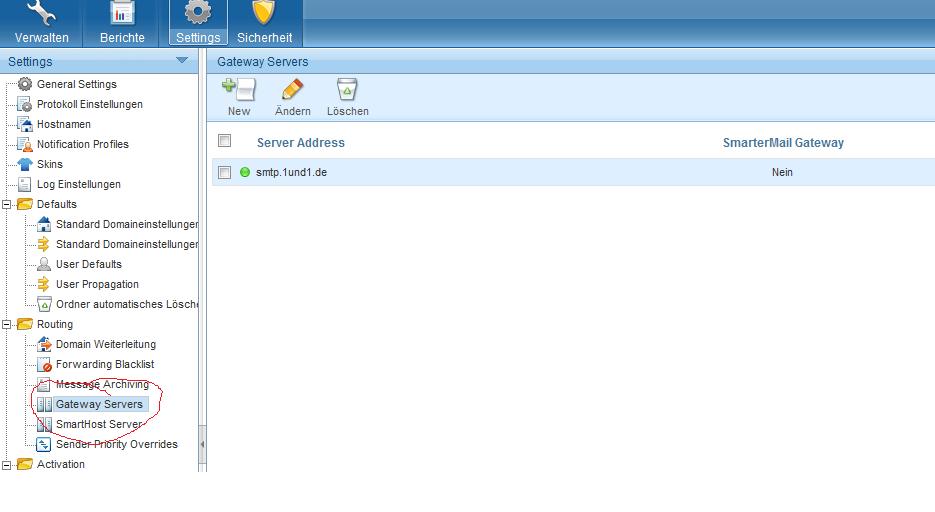Click the Hostnamen house icon
The height and width of the screenshot is (512, 935).
click(x=24, y=124)
